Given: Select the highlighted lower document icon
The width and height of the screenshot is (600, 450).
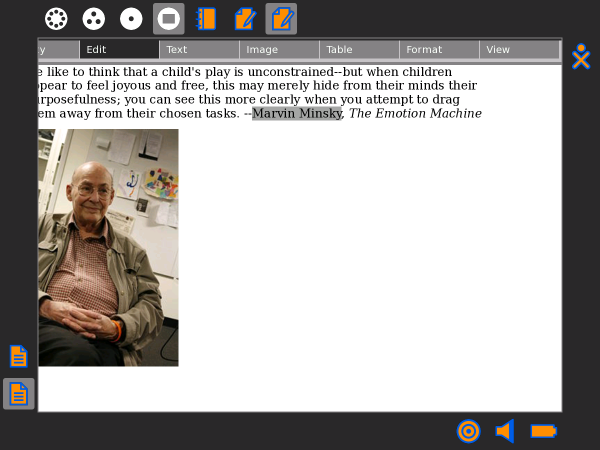Looking at the screenshot, I should 18,394.
